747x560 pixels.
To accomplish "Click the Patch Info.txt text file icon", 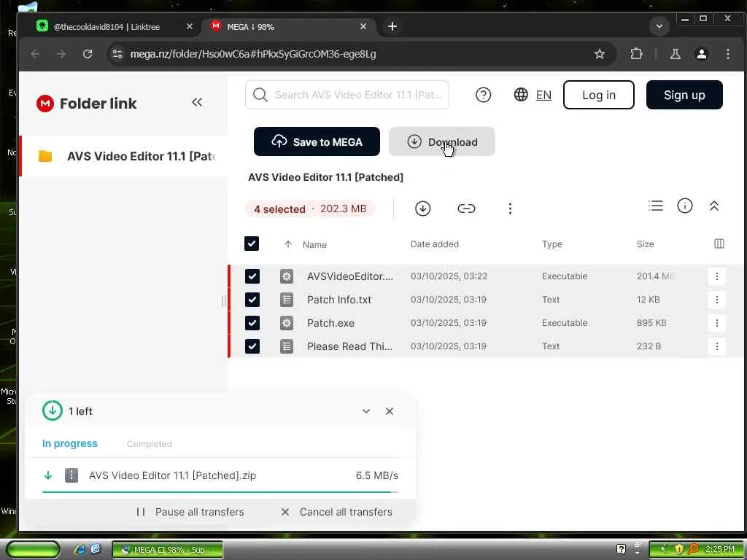I will (286, 300).
